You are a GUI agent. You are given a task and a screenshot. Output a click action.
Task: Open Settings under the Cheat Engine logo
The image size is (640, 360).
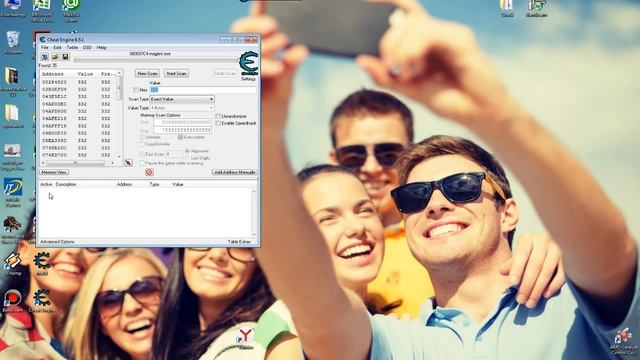point(248,79)
